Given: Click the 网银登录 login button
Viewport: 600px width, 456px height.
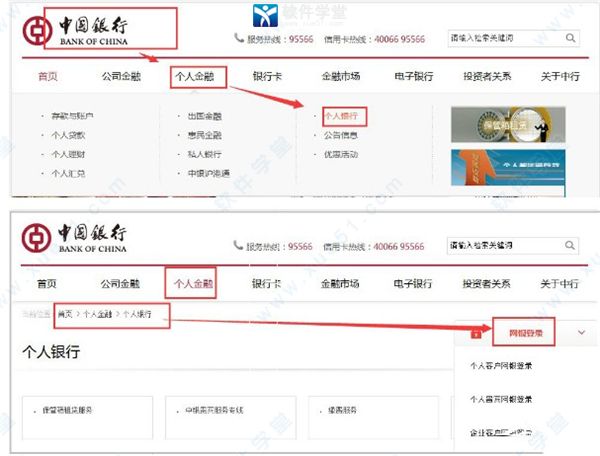Looking at the screenshot, I should click(526, 333).
